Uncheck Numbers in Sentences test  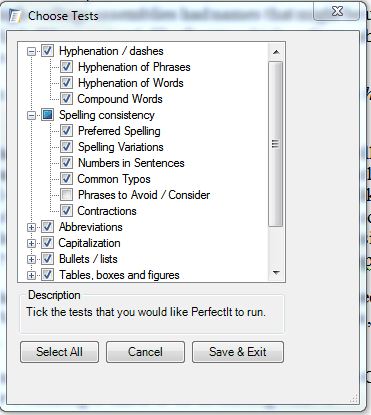click(x=66, y=163)
